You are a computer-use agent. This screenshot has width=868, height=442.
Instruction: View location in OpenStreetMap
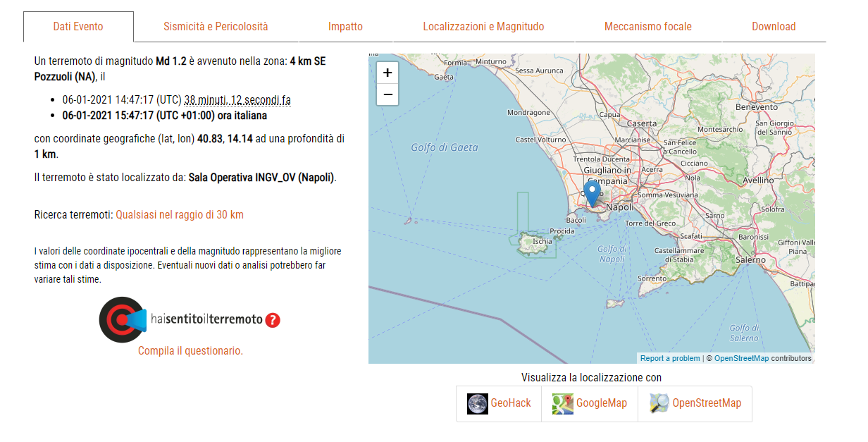(707, 403)
